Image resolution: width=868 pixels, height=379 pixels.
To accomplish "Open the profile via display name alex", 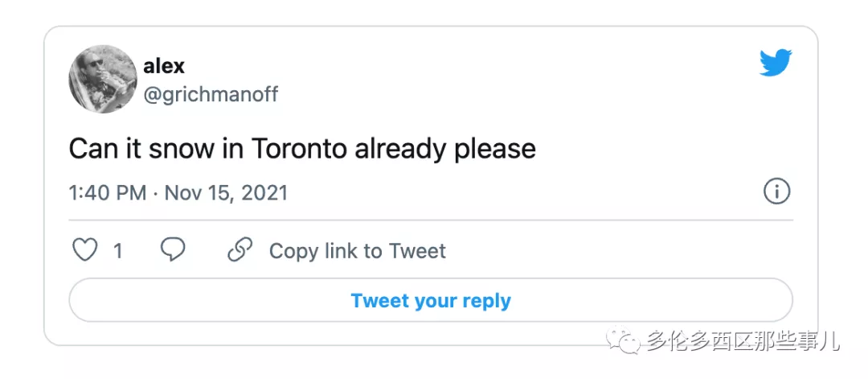I will click(x=164, y=66).
